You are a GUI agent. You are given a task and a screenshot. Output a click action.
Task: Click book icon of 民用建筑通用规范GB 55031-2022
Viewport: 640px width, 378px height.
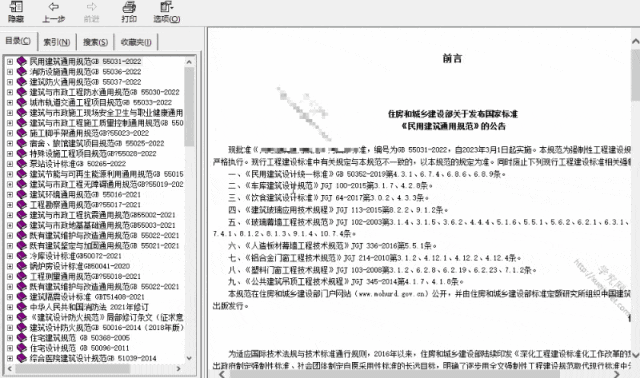pos(22,61)
